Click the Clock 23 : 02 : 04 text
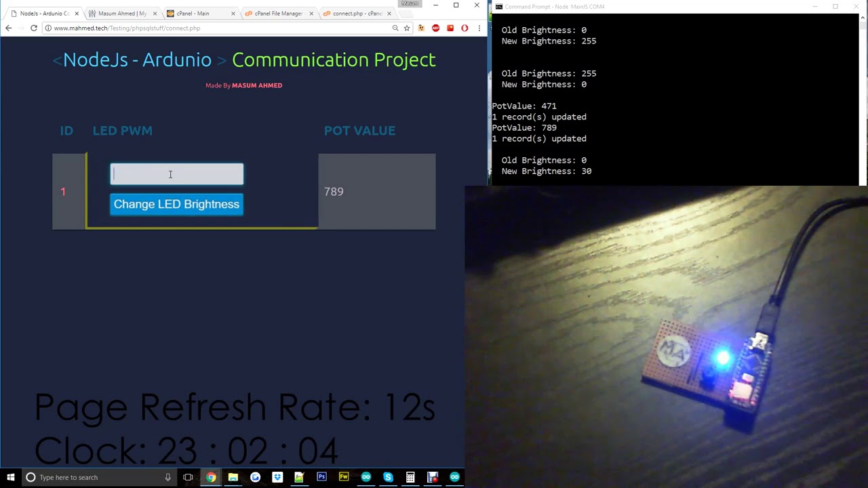 pyautogui.click(x=186, y=450)
